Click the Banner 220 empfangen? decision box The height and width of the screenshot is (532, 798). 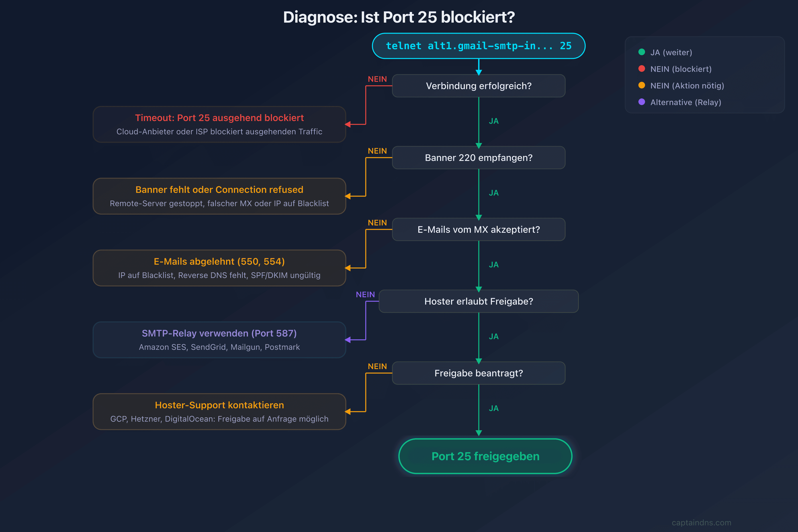coord(478,158)
